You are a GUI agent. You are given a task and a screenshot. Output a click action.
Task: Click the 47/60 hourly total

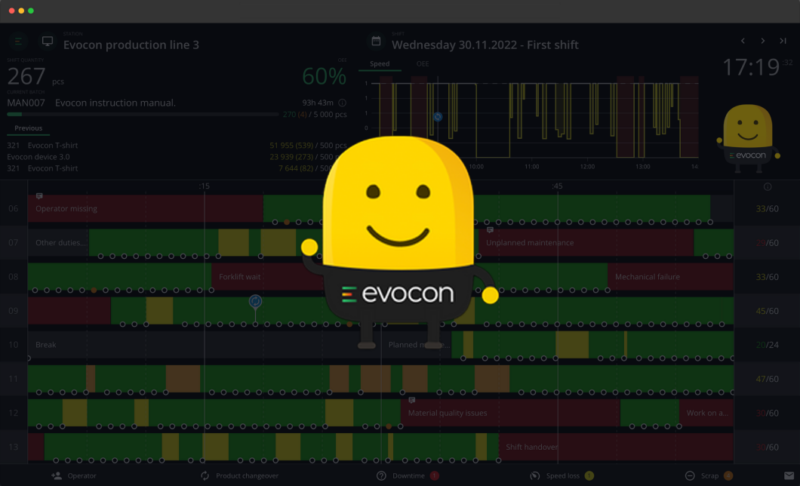(x=767, y=378)
